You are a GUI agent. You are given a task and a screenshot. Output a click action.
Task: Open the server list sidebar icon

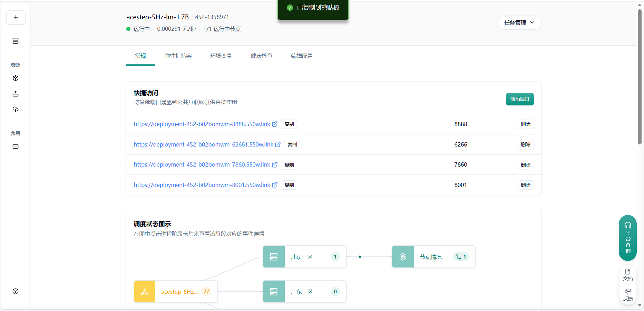point(16,41)
